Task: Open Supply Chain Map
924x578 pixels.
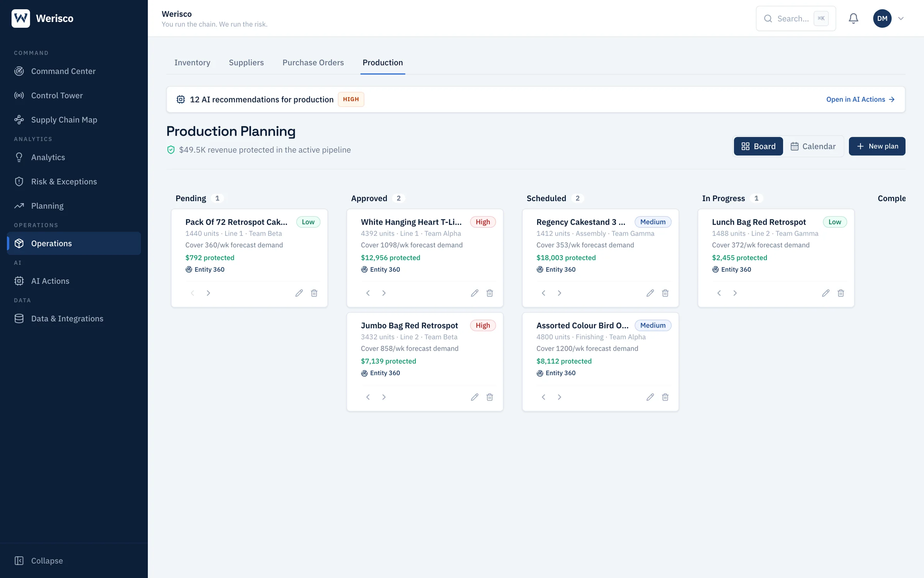Action: pos(74,120)
